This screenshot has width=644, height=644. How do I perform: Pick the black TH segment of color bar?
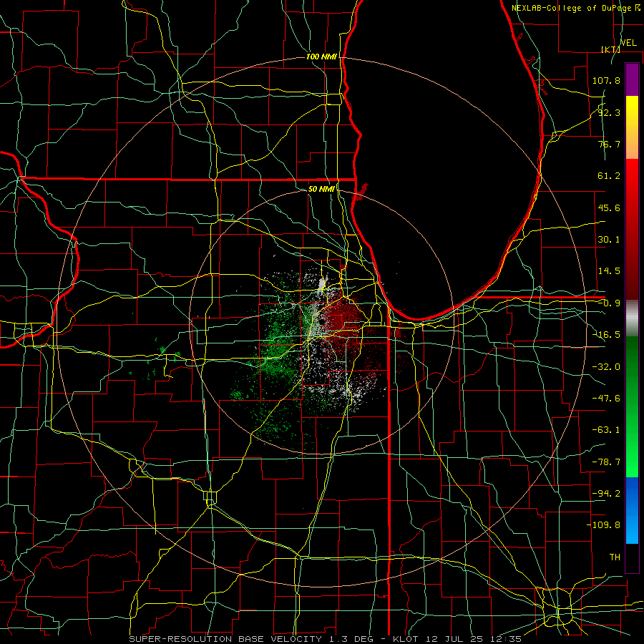click(x=632, y=557)
